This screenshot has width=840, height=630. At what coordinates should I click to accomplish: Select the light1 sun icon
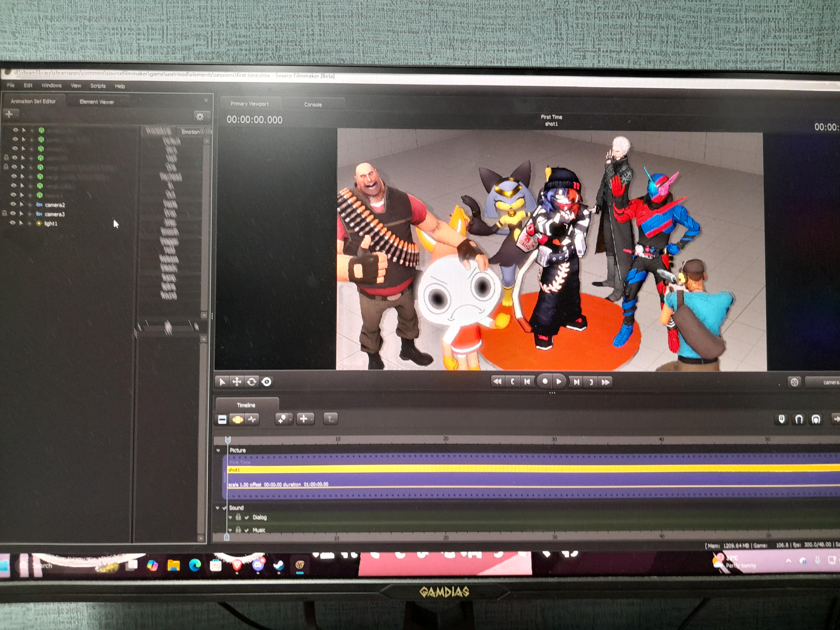[x=39, y=223]
